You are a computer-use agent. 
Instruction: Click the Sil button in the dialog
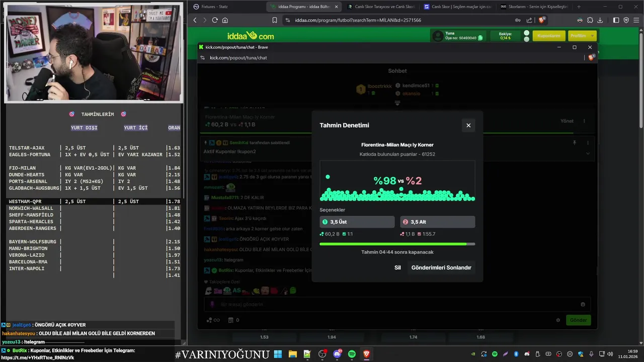click(x=397, y=267)
